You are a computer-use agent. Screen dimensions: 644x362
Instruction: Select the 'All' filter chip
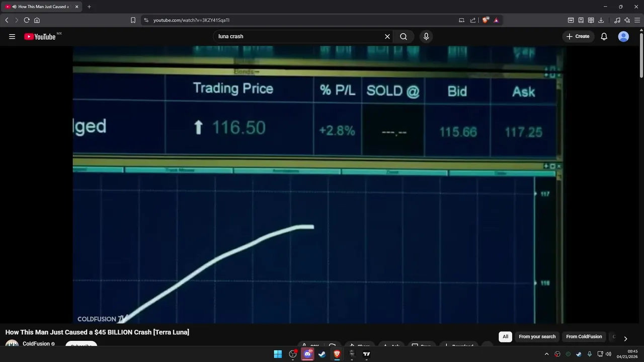(x=506, y=336)
